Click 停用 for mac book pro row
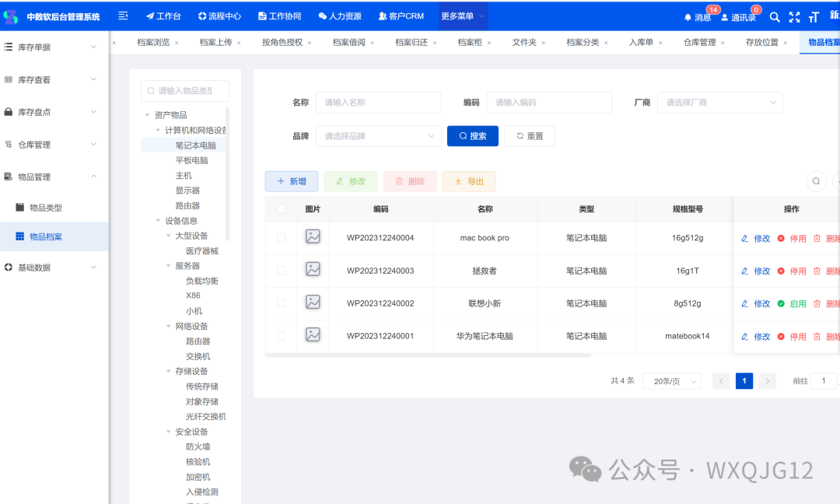 [x=793, y=238]
